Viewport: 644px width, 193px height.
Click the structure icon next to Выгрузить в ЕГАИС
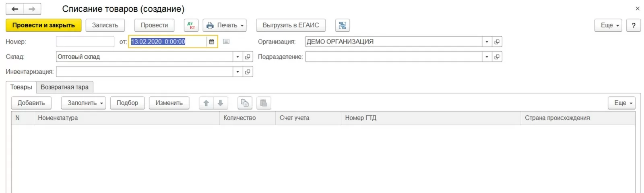343,25
